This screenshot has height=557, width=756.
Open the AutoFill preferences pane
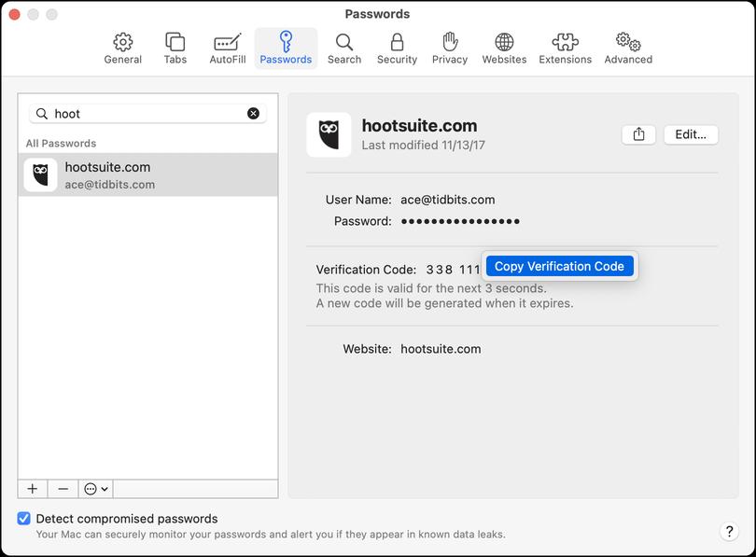click(228, 49)
